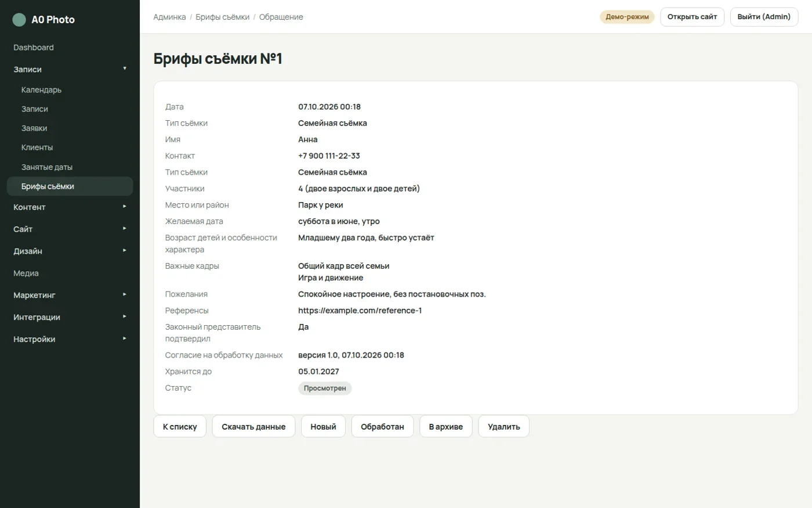The image size is (812, 508).
Task: Click the storage date 05.01.2027
Action: [318, 372]
